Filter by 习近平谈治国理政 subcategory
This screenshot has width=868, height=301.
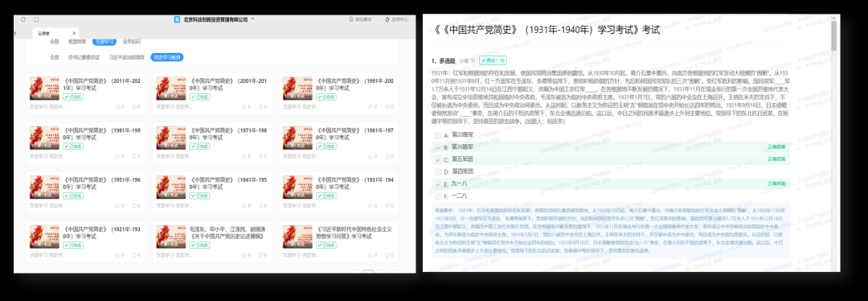tap(126, 57)
